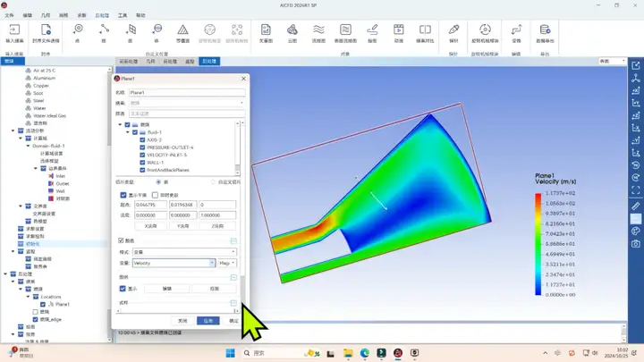Click the legend edit (编辑) button

[167, 289]
